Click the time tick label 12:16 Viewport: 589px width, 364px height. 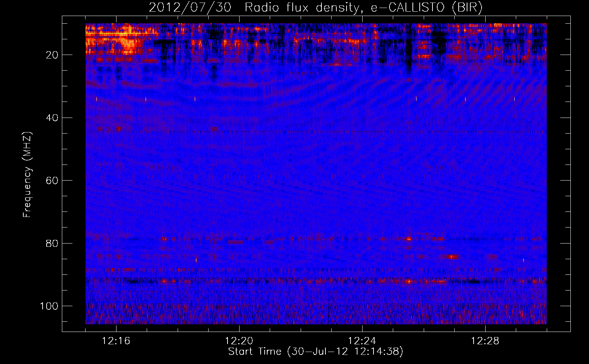coord(116,341)
